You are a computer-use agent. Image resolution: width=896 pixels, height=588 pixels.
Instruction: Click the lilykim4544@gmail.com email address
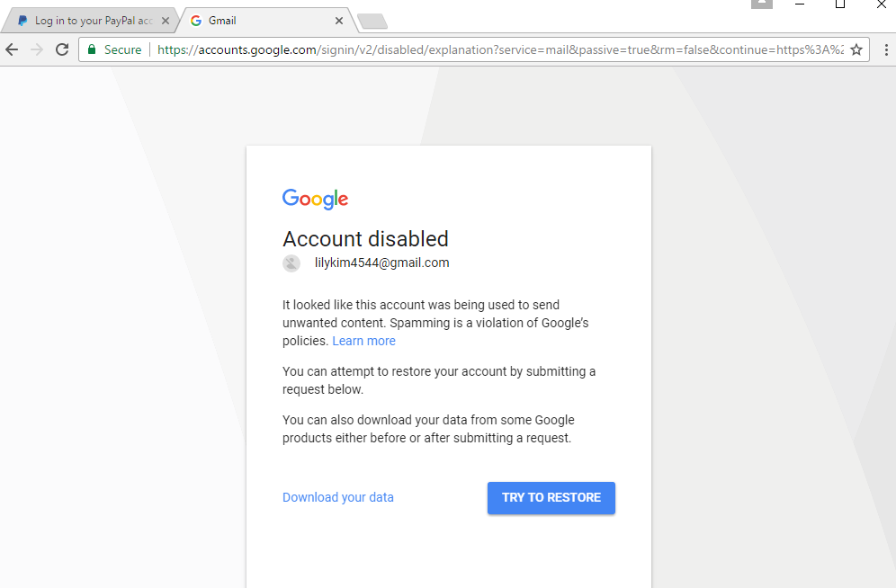381,263
